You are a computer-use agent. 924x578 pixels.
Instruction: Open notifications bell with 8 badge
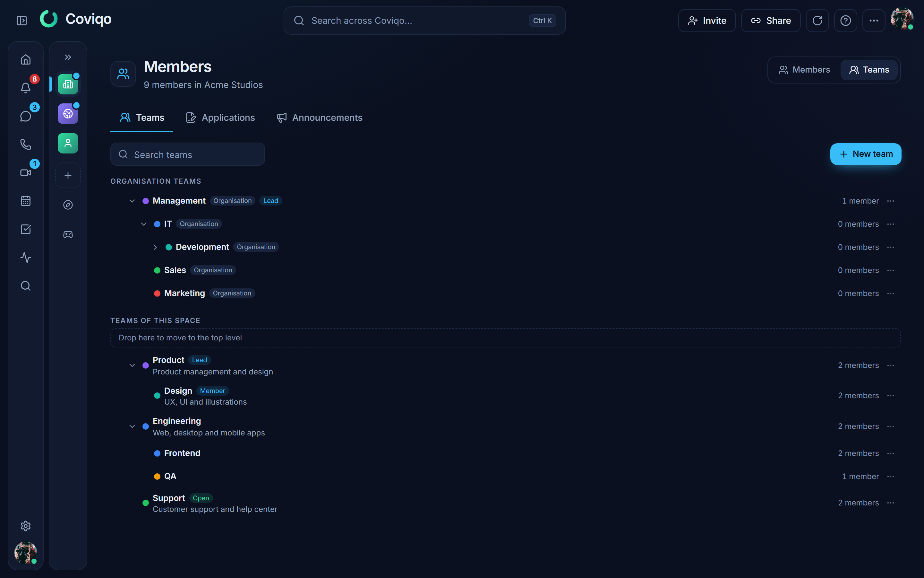(x=26, y=88)
